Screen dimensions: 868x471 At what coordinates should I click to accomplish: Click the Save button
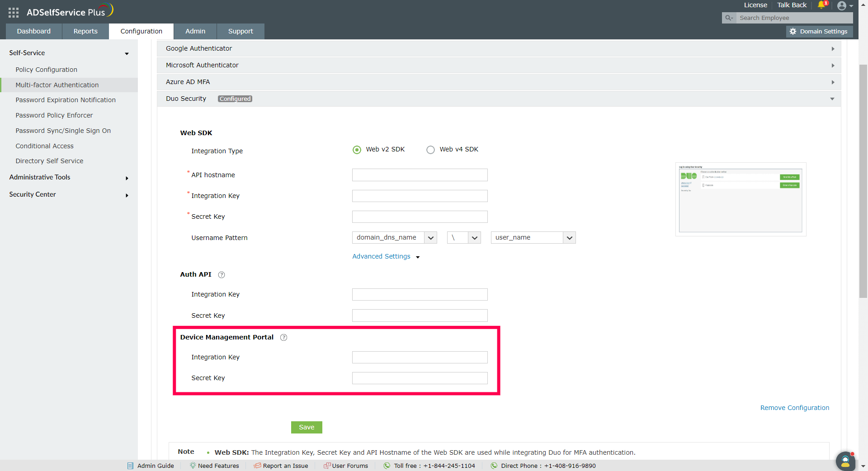(x=307, y=427)
